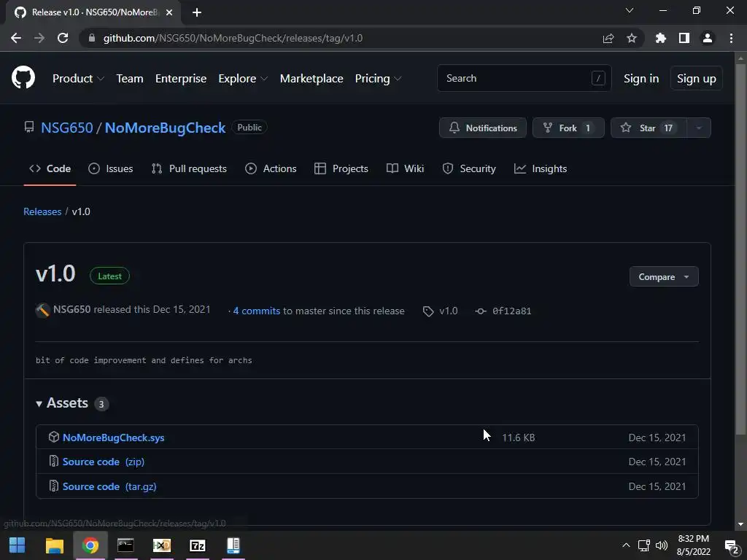Screen dimensions: 747x560
Task: Switch to Wiki tab
Action: pos(405,168)
